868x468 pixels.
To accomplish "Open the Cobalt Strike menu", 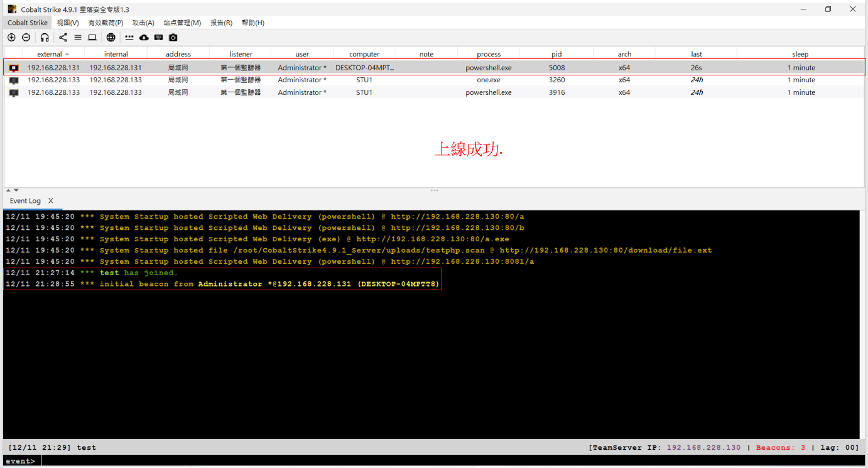I will pyautogui.click(x=28, y=23).
